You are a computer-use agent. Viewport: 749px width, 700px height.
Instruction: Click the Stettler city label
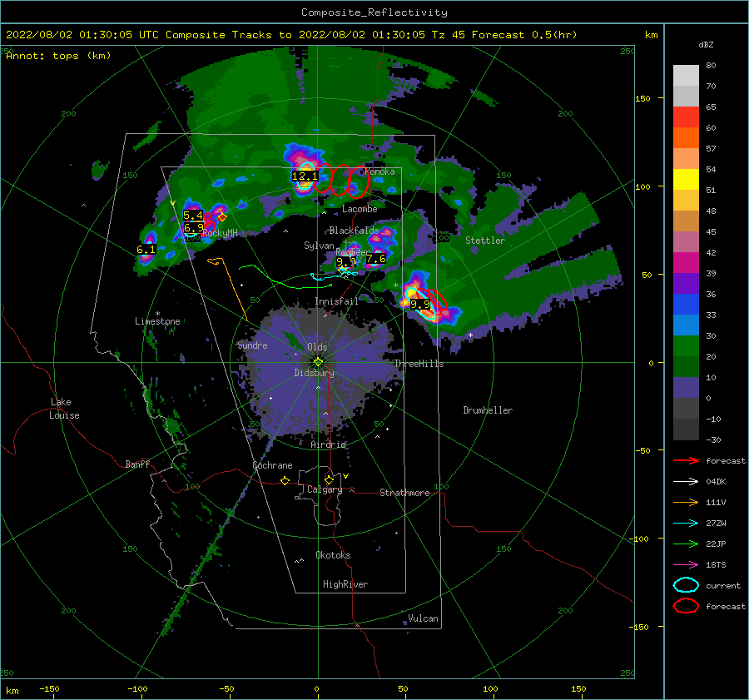pyautogui.click(x=485, y=241)
